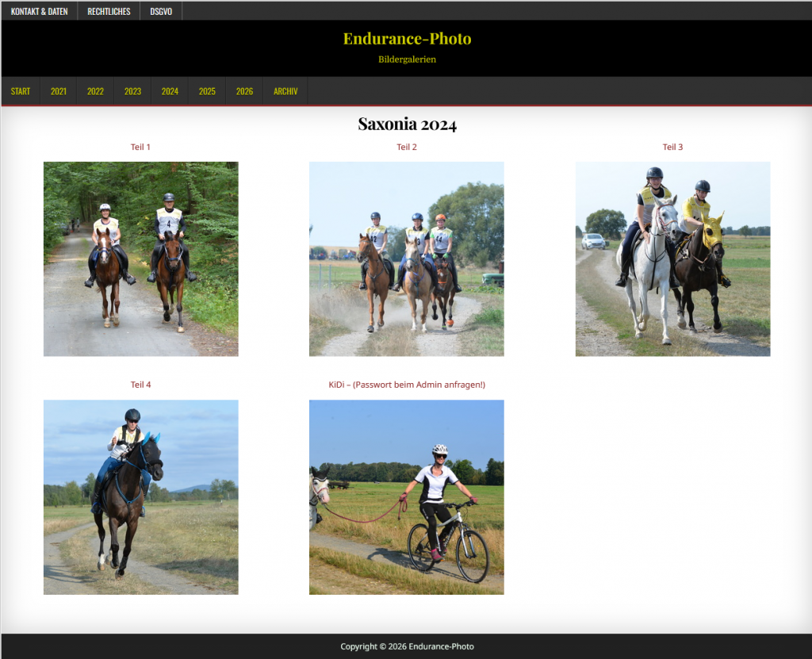Select 2023 in the navigation bar

(132, 91)
